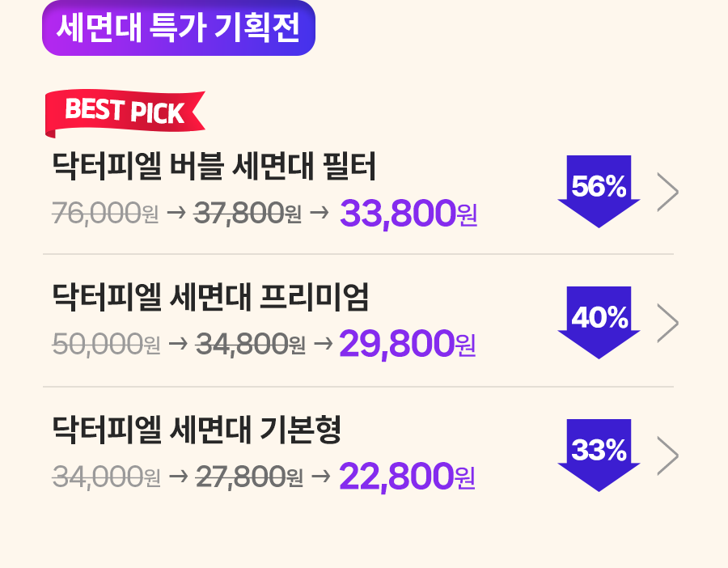Screen dimensions: 728x568
Task: Click the 40% discount arrow badge
Action: 599,323
